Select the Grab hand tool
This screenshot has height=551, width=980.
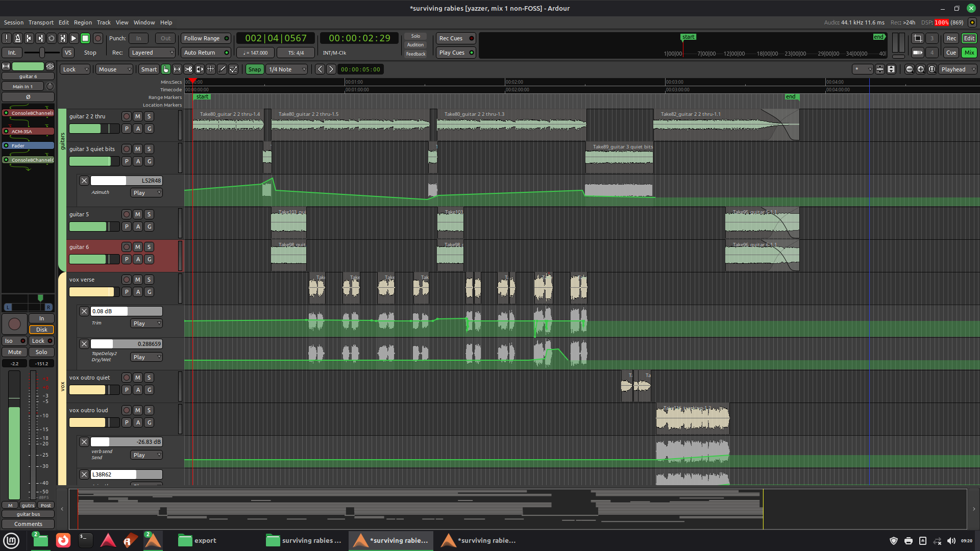point(166,69)
